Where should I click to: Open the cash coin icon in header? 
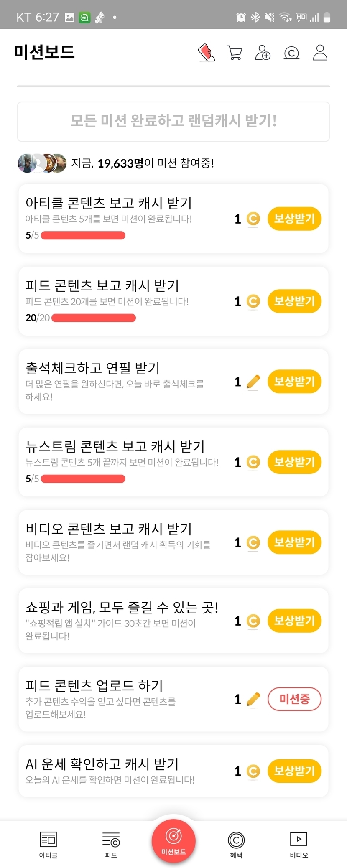[x=291, y=53]
